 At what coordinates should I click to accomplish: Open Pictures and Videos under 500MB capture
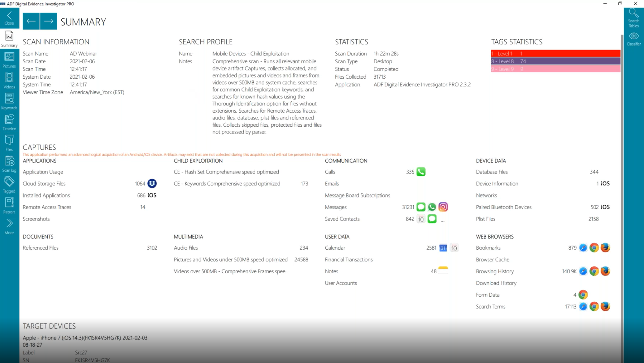click(x=231, y=259)
